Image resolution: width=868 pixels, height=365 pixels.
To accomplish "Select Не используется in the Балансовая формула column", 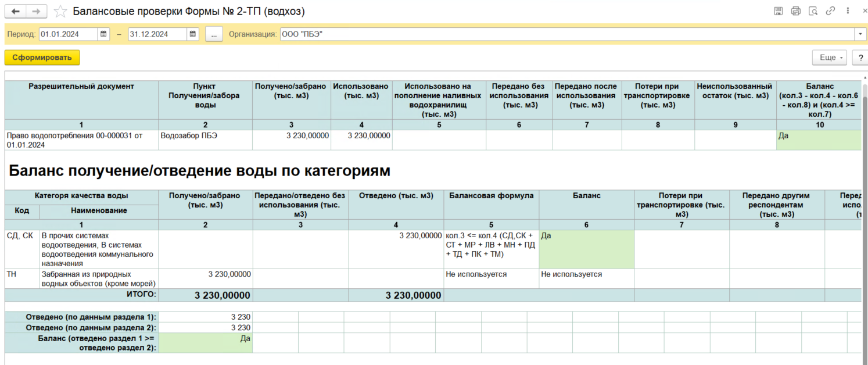I will (x=491, y=278).
